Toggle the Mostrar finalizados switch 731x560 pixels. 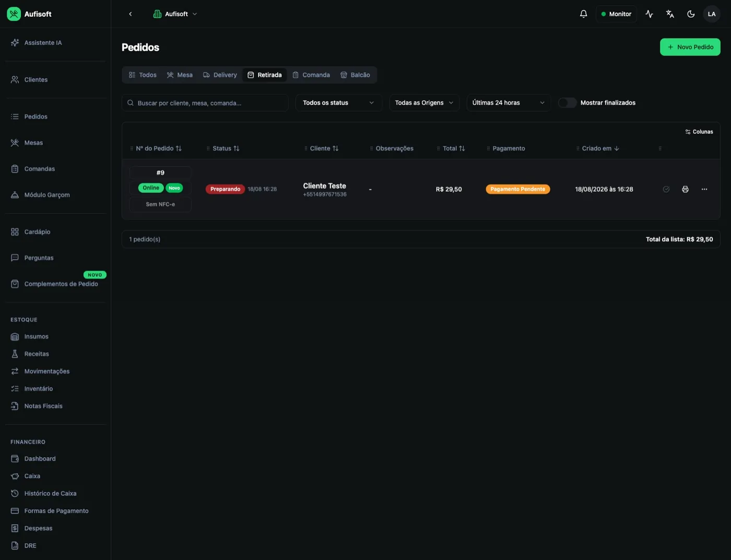567,103
